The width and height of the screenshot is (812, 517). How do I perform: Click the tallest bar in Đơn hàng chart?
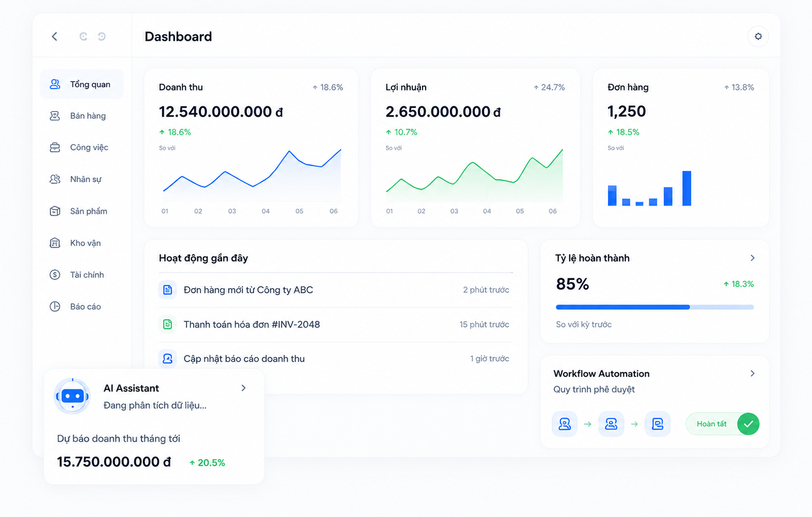[686, 188]
